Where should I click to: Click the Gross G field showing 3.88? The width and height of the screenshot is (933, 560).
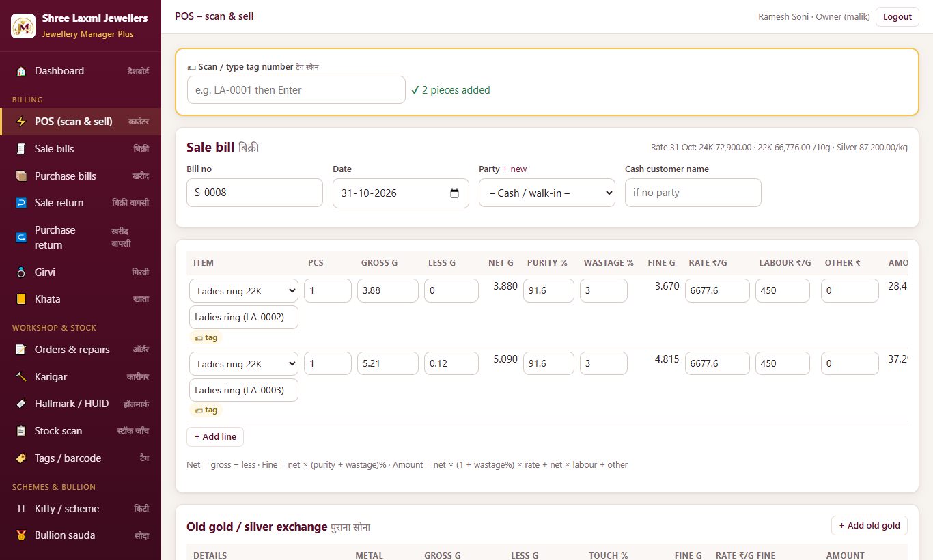[388, 290]
